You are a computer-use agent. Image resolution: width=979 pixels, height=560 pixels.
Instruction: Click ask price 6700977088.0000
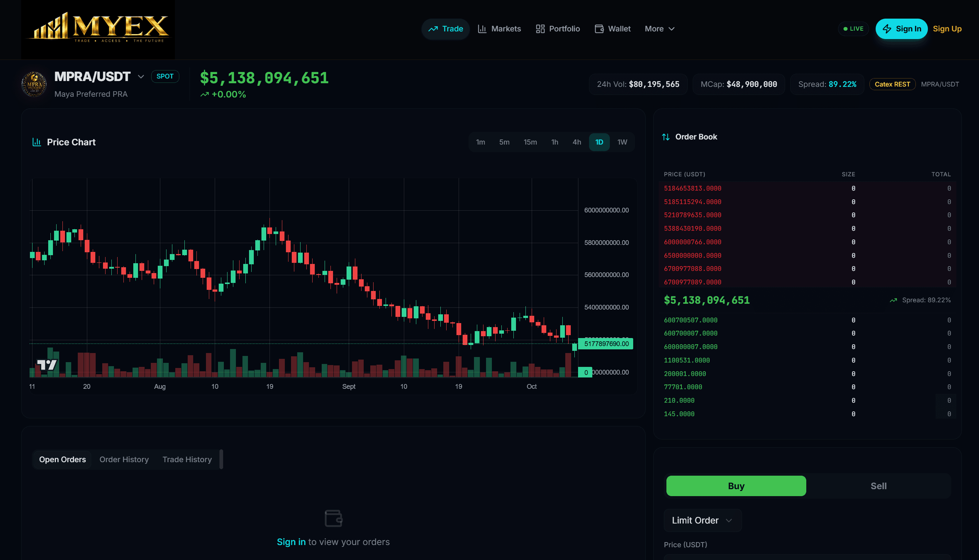click(x=692, y=268)
